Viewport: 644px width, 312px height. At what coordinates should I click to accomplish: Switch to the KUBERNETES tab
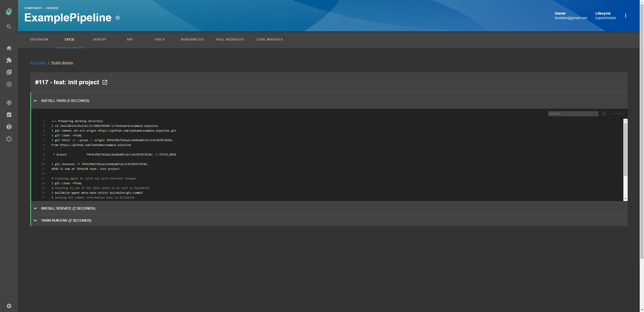click(x=192, y=40)
